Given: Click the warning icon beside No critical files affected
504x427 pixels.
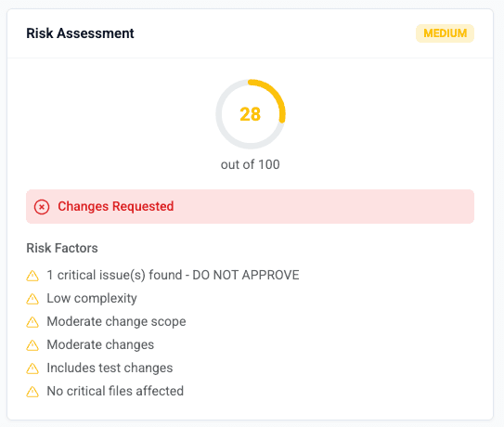Looking at the screenshot, I should [32, 392].
